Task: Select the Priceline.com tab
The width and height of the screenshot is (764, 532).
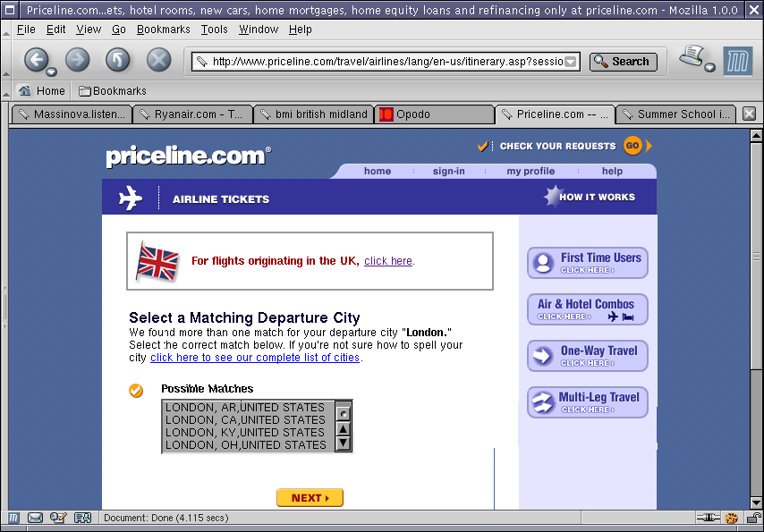Action: (x=555, y=114)
